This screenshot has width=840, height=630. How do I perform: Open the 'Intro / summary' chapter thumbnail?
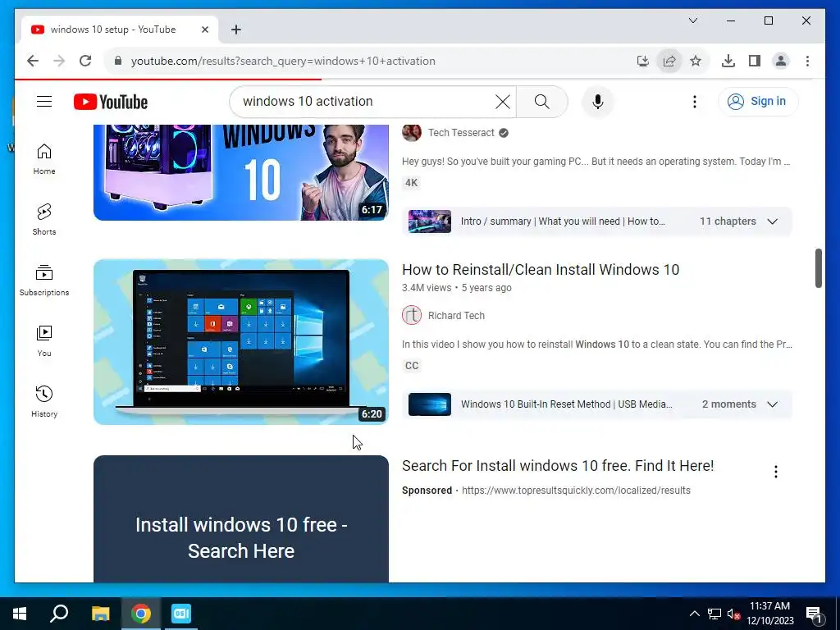pos(430,221)
